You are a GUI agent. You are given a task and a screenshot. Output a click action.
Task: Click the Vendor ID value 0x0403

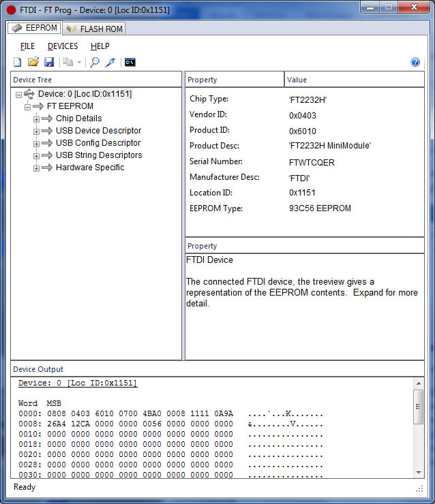point(303,116)
